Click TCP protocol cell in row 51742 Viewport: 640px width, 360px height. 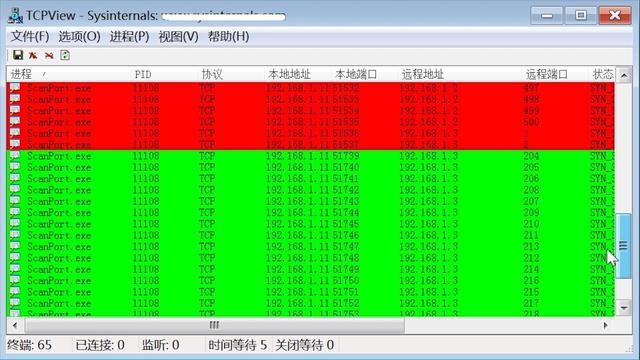tap(207, 190)
